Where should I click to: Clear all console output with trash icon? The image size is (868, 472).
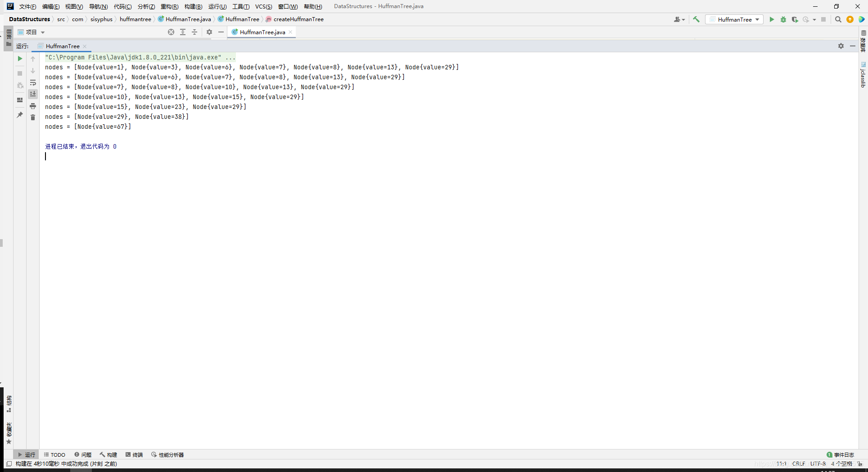pos(33,117)
